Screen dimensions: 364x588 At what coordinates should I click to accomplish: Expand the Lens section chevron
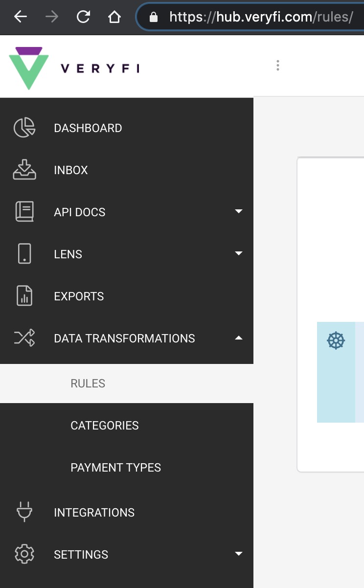coord(239,253)
